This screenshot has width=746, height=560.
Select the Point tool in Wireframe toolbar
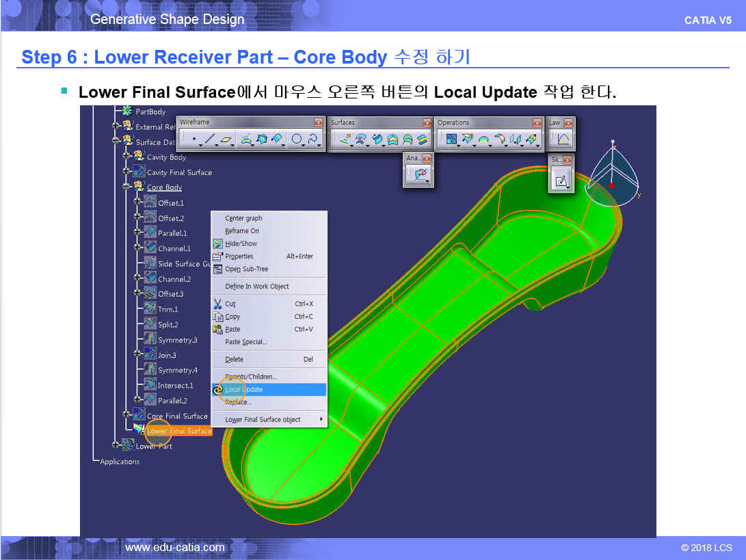(195, 139)
